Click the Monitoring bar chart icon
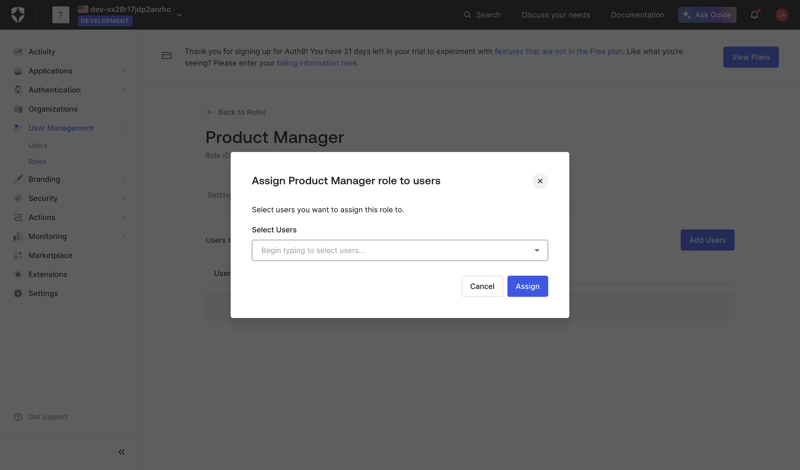800x470 pixels. [x=18, y=236]
